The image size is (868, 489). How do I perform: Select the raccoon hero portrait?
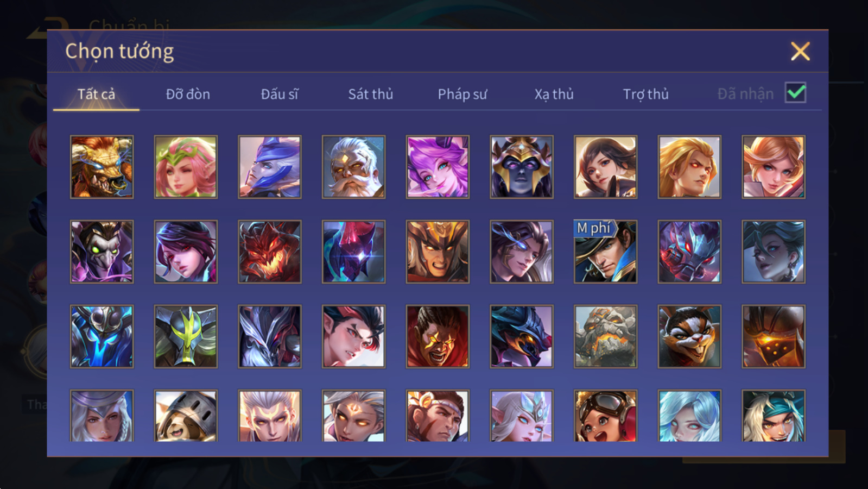tap(689, 336)
